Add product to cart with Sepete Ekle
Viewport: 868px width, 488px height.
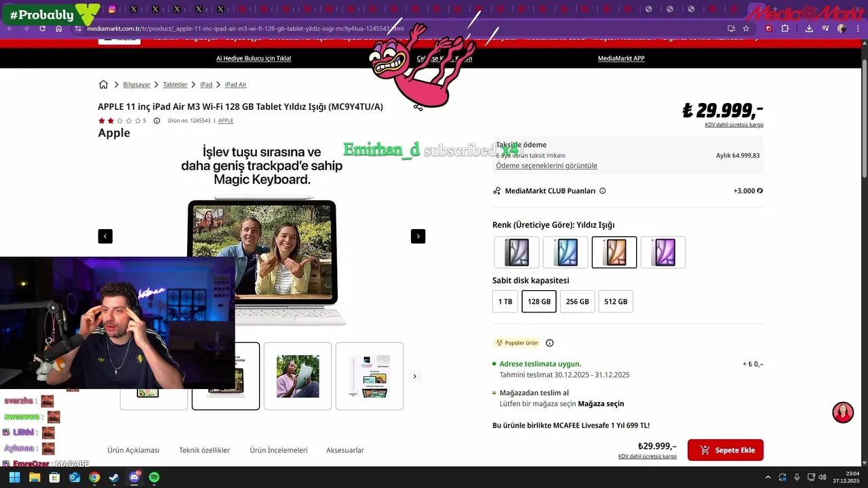coord(726,450)
